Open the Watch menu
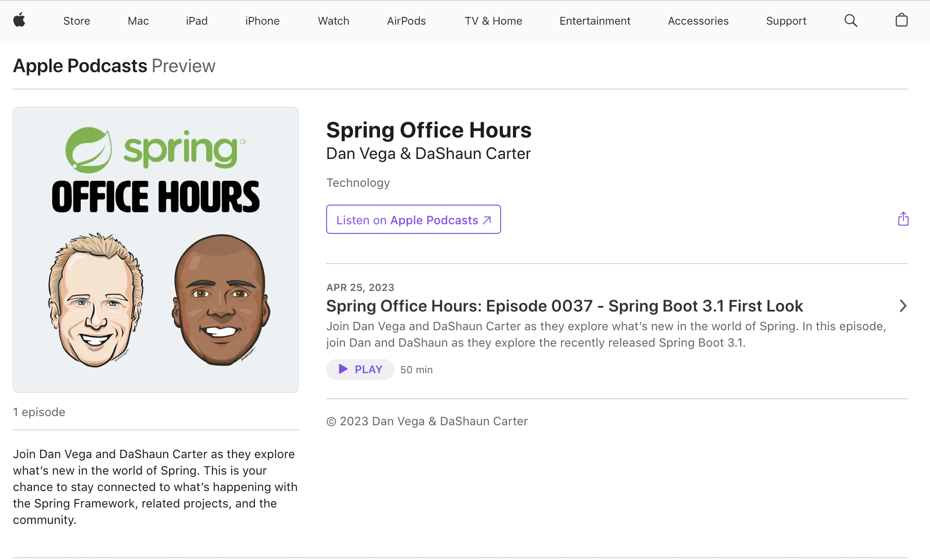930x560 pixels. pos(333,21)
